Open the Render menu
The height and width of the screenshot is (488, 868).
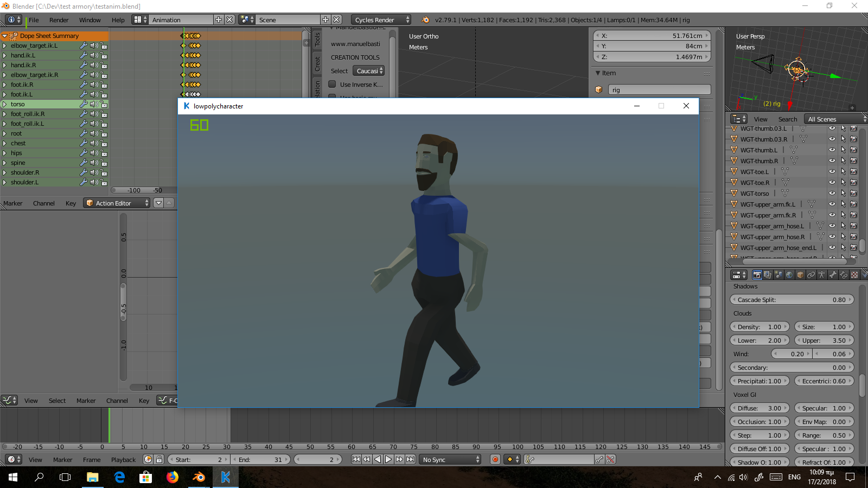pyautogui.click(x=59, y=20)
